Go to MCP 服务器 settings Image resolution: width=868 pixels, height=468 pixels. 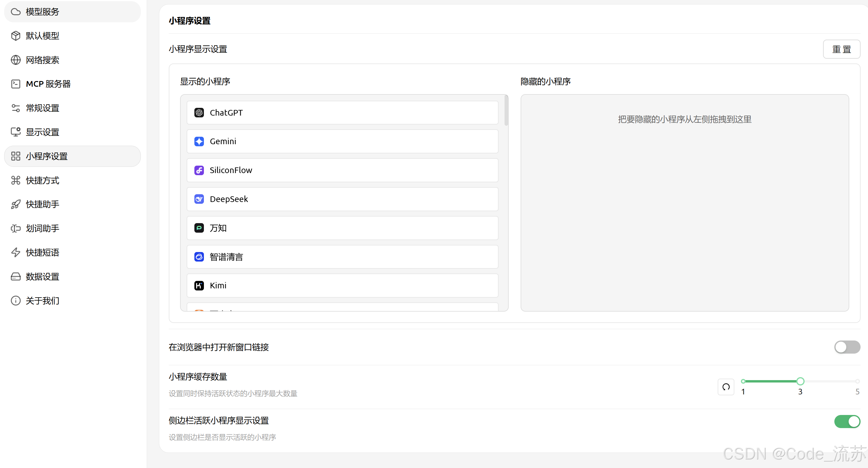[x=48, y=84]
